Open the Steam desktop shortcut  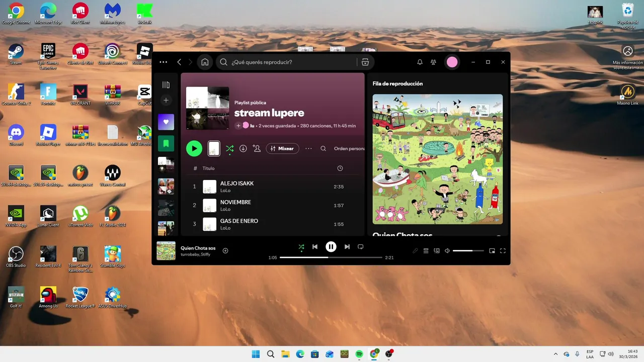[x=16, y=54]
